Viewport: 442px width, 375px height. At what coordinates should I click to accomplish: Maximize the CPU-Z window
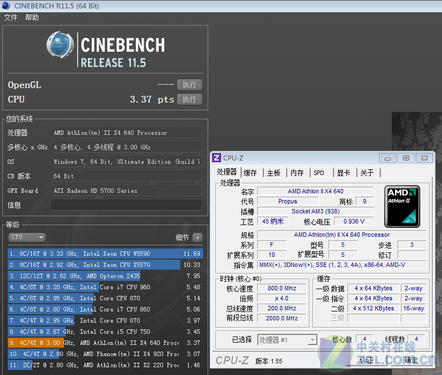tap(406, 158)
